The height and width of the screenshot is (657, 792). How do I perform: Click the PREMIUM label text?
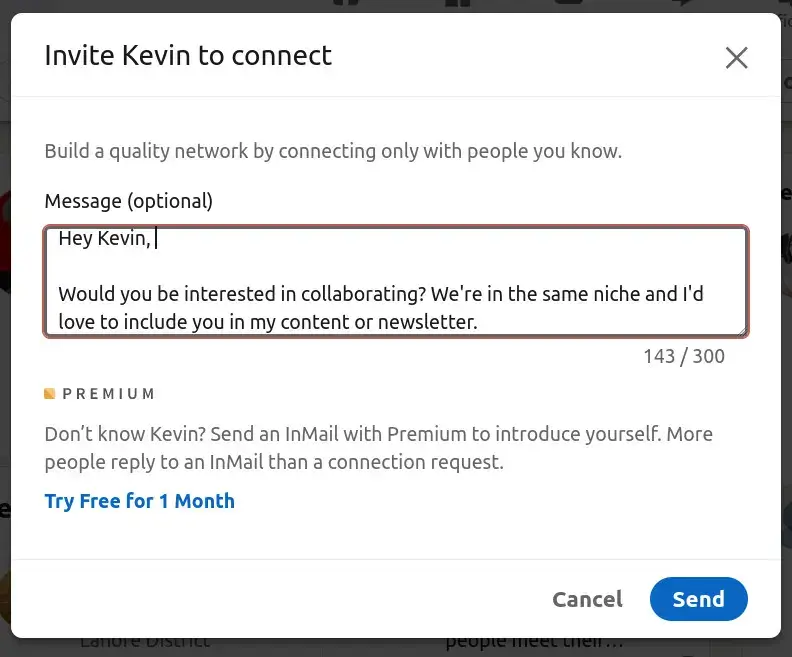(109, 394)
